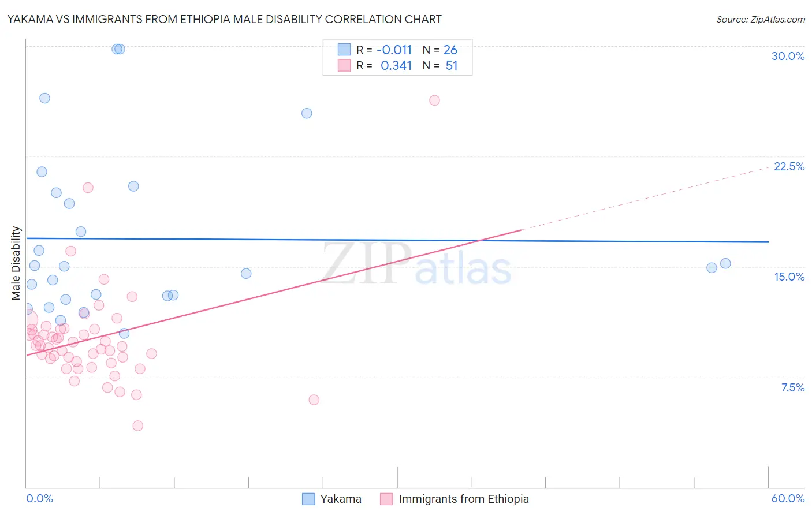Image resolution: width=812 pixels, height=515 pixels.
Task: Click the pink outlier point near 26% disability
Action: point(435,100)
